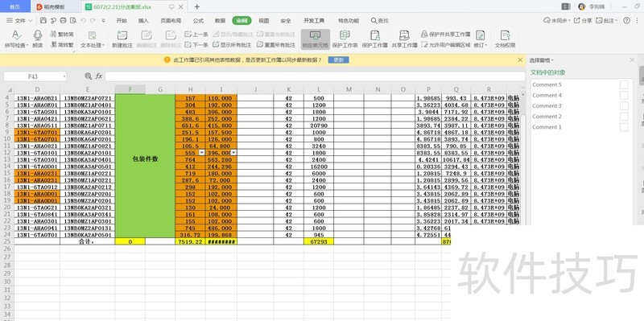The image size is (644, 321).
Task: Click the 朗读 read aloud icon
Action: click(x=38, y=35)
